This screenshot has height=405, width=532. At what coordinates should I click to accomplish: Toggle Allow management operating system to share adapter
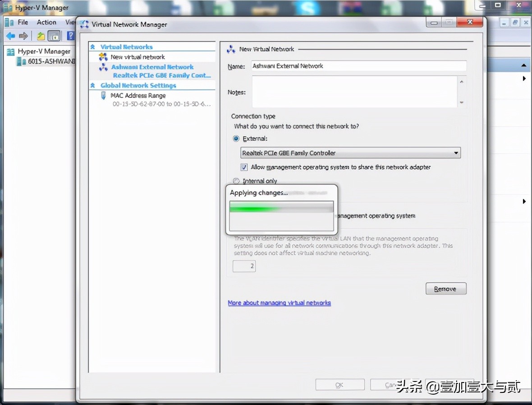[244, 167]
